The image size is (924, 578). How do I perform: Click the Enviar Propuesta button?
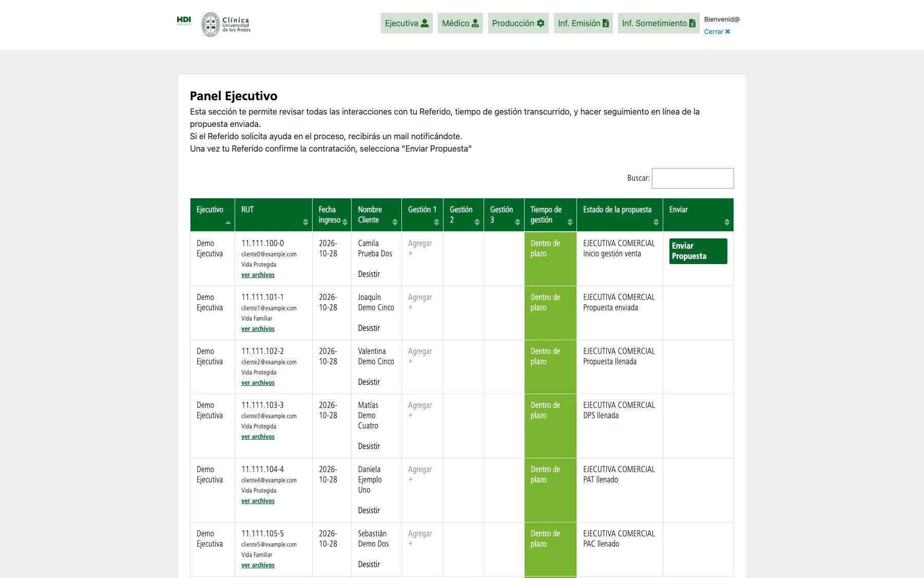point(698,251)
